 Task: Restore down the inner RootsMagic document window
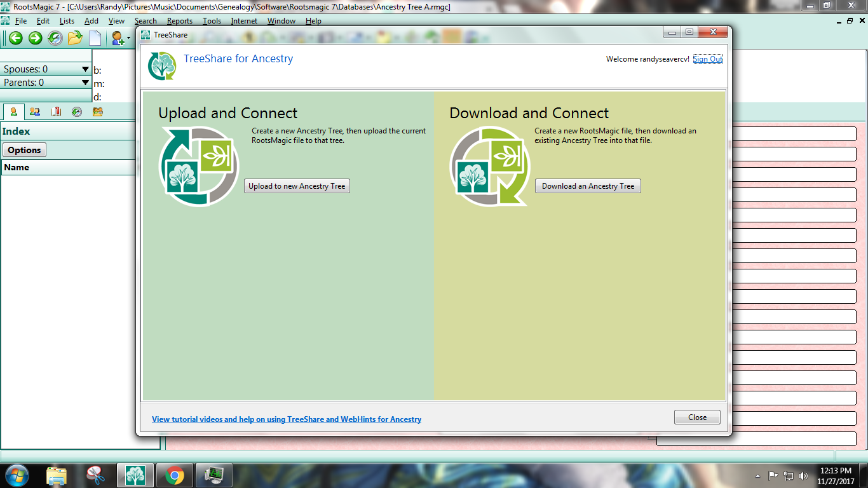[850, 21]
